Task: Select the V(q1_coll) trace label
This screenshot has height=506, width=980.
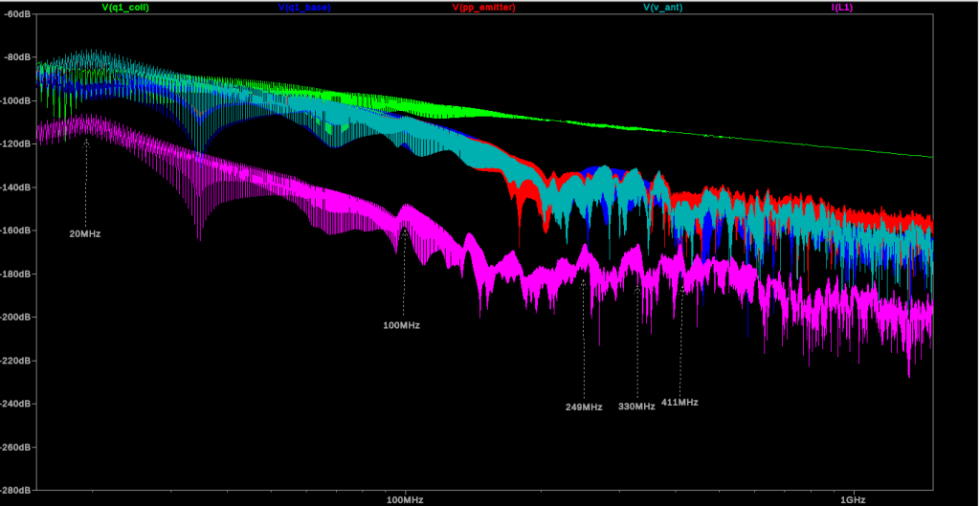Action: coord(126,8)
